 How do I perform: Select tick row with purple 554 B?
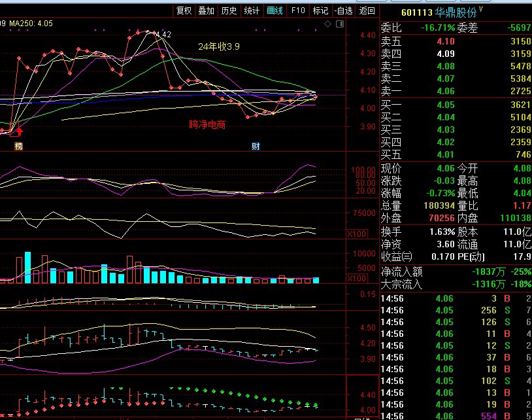point(456,416)
